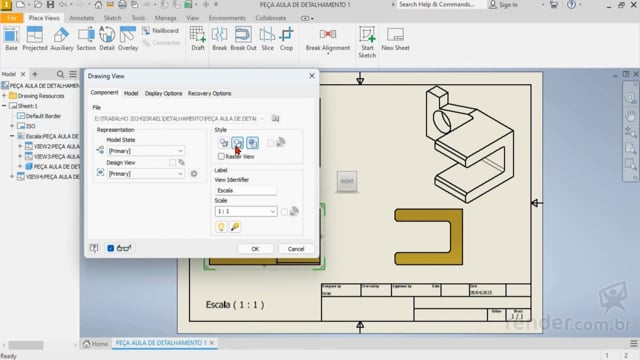Open the Overlay view tool
The width and height of the screenshot is (640, 360).
click(x=128, y=39)
